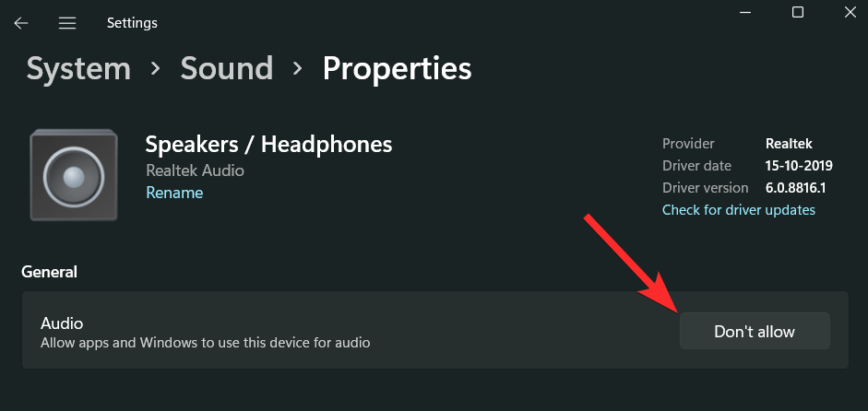Click the speaker device icon
The height and width of the screenshot is (411, 868).
(73, 175)
